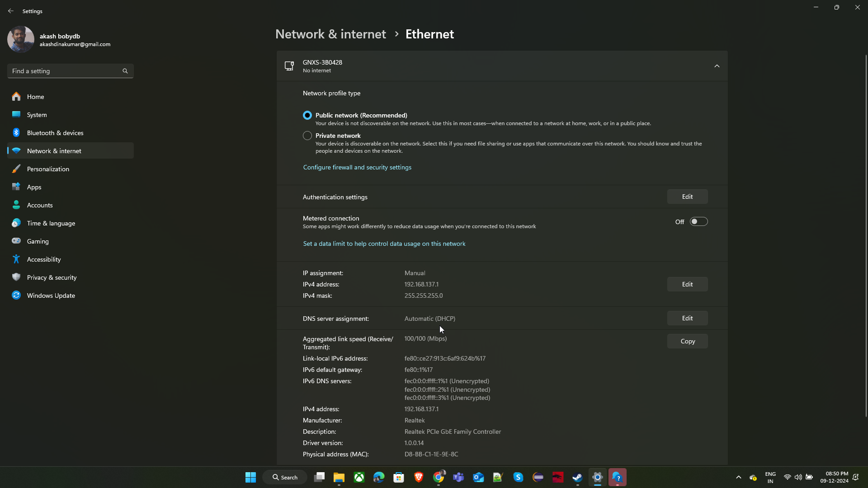868x488 pixels.
Task: Click the search magnifier in Find a setting
Action: [x=125, y=71]
